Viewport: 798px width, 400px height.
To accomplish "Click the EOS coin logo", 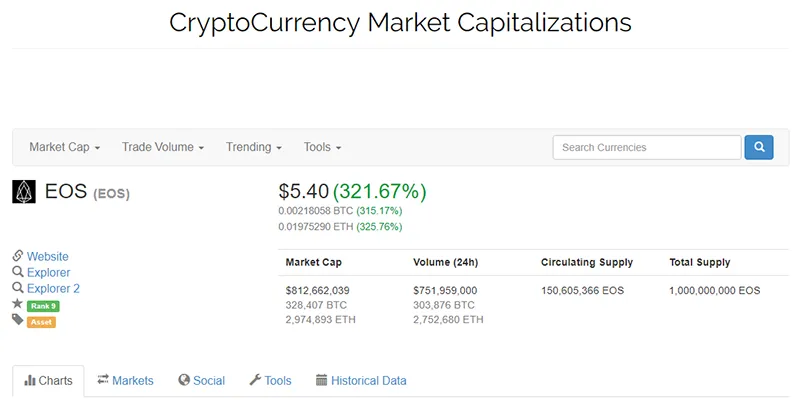I will [24, 192].
